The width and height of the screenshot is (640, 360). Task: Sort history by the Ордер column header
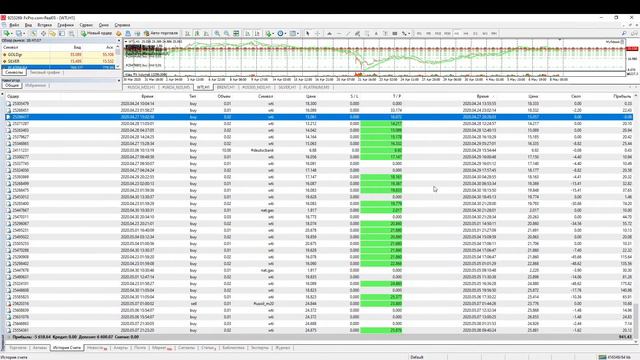tap(13, 96)
